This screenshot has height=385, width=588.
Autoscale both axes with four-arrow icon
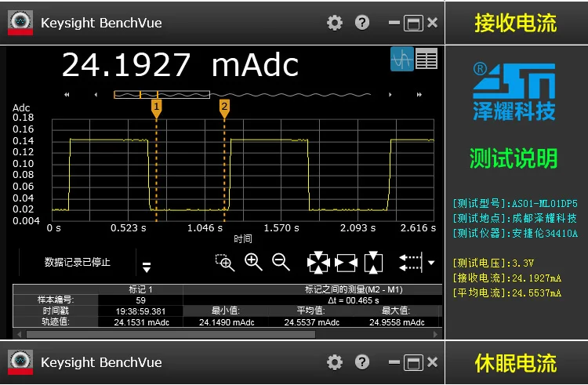pyautogui.click(x=318, y=263)
